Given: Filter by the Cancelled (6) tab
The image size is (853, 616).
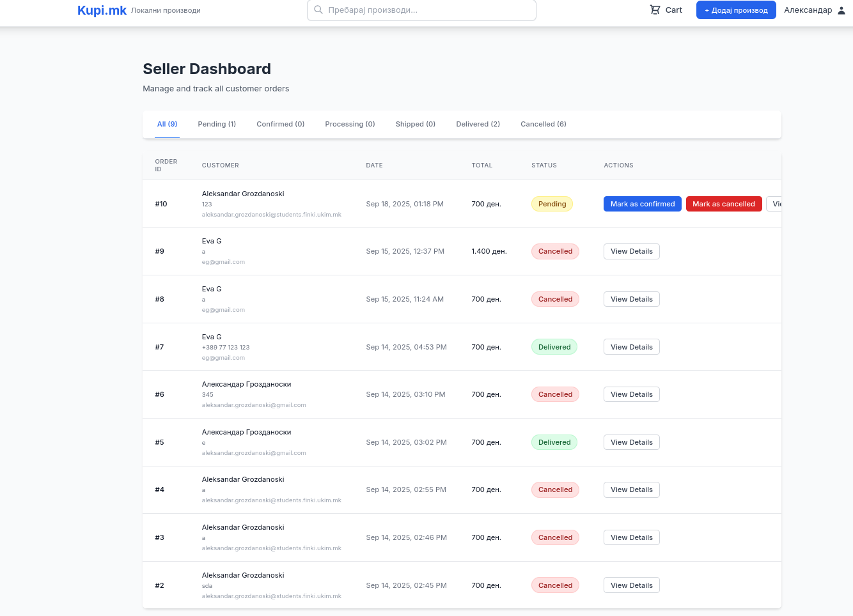Looking at the screenshot, I should point(543,124).
